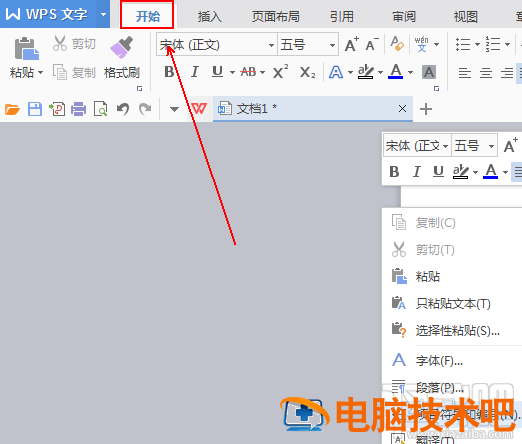Redo the last action
Screen dimensions: 522x444
click(x=145, y=109)
